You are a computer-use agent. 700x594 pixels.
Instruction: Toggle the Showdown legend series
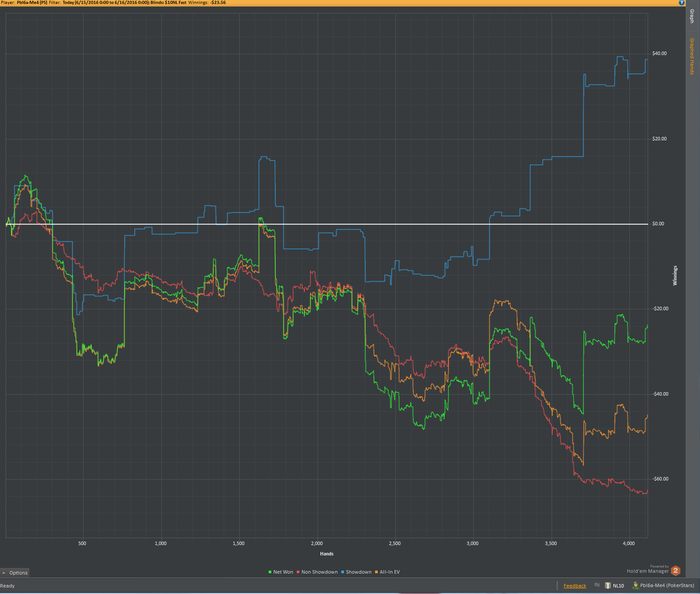coord(356,572)
